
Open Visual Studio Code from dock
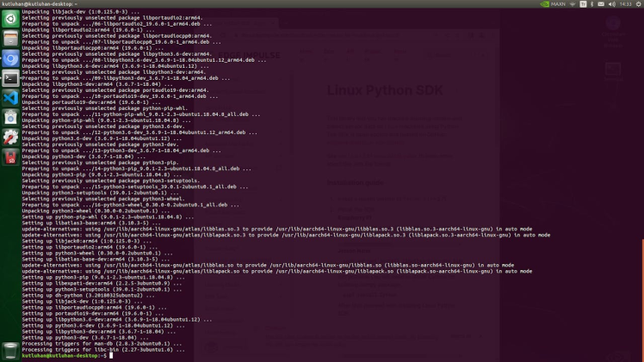point(10,98)
